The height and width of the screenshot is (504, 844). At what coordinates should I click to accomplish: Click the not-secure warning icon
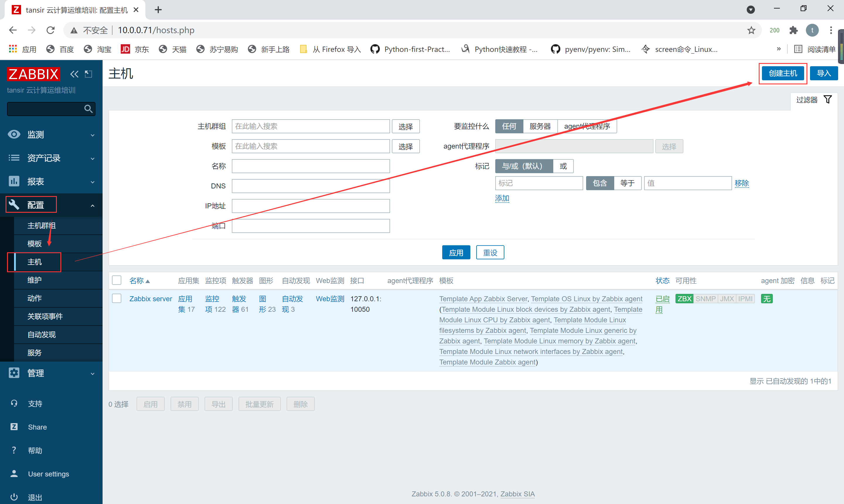(74, 30)
